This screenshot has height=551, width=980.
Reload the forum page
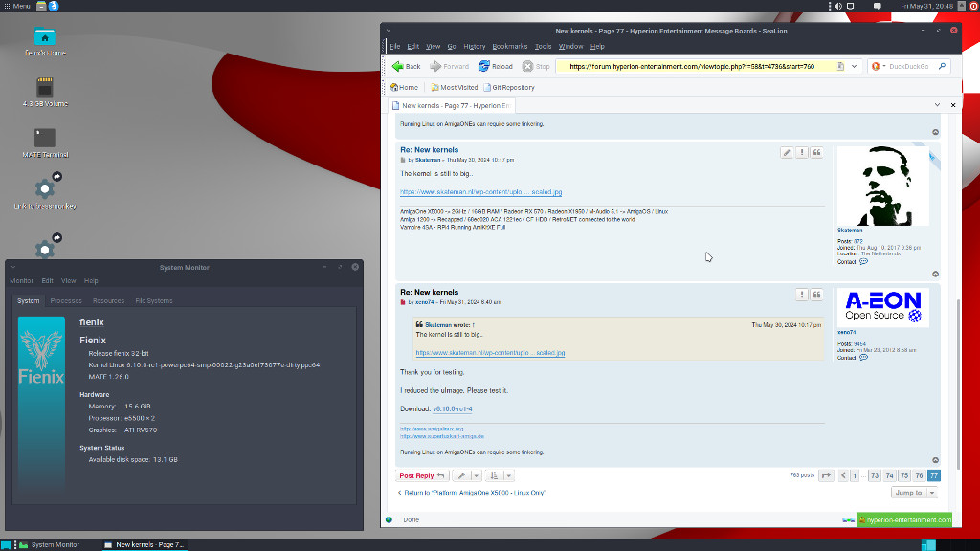496,66
